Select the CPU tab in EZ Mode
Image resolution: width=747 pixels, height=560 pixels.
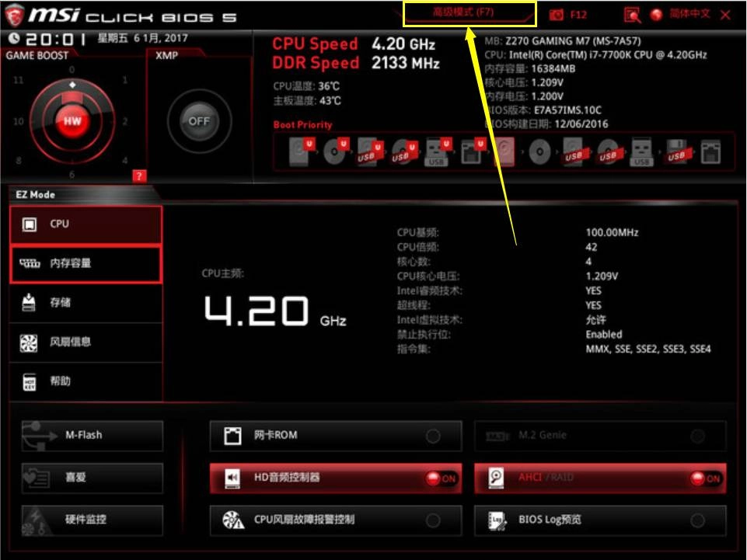[86, 224]
